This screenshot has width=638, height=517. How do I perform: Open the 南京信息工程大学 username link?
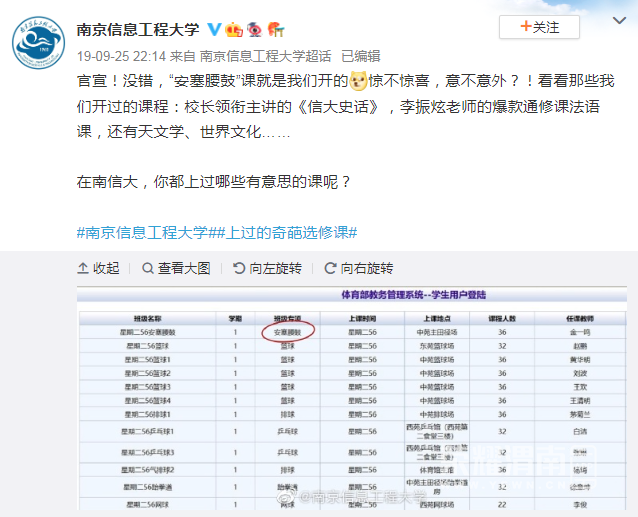[x=138, y=28]
